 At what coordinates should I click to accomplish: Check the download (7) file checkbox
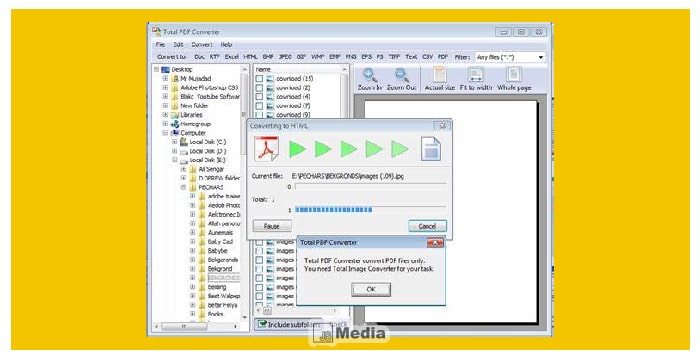pyautogui.click(x=259, y=106)
